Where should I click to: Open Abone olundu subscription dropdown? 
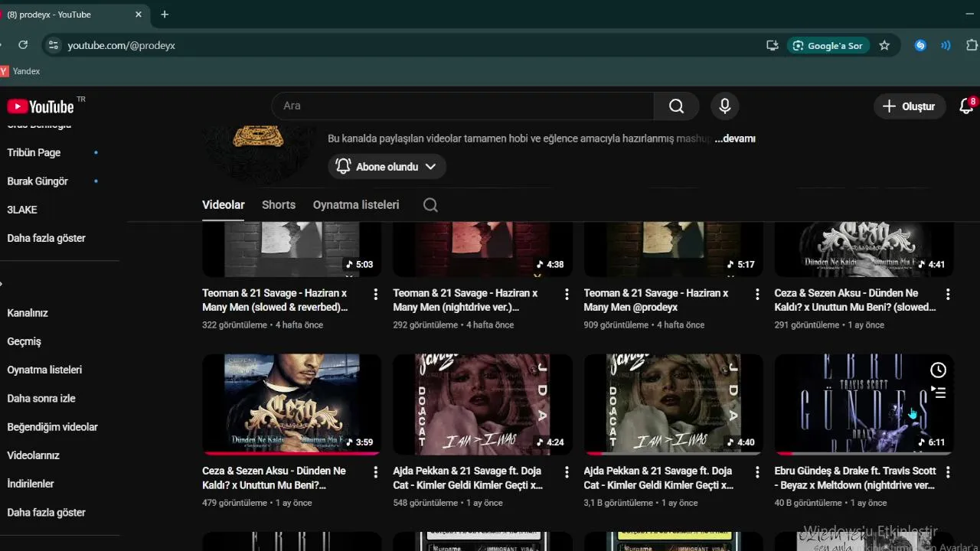click(387, 166)
